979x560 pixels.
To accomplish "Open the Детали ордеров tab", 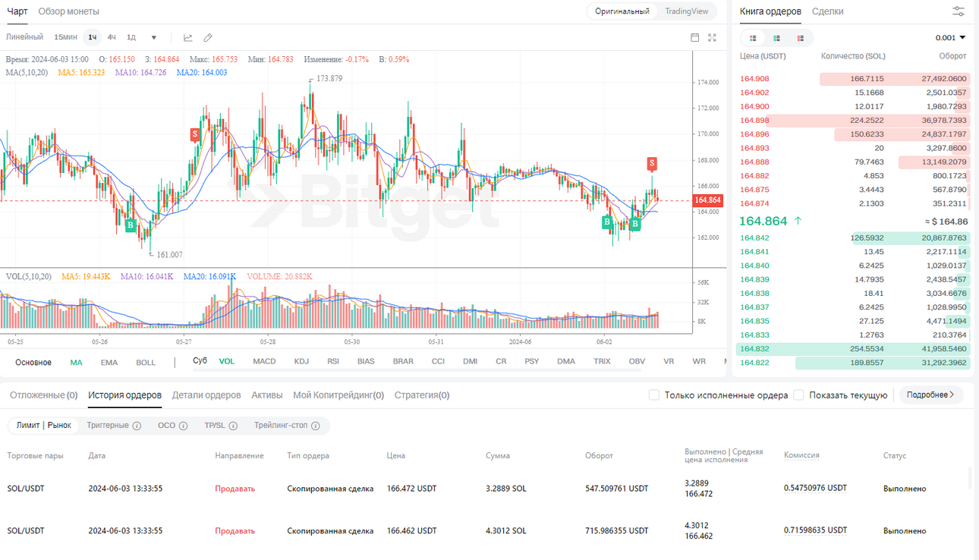I will click(x=206, y=395).
